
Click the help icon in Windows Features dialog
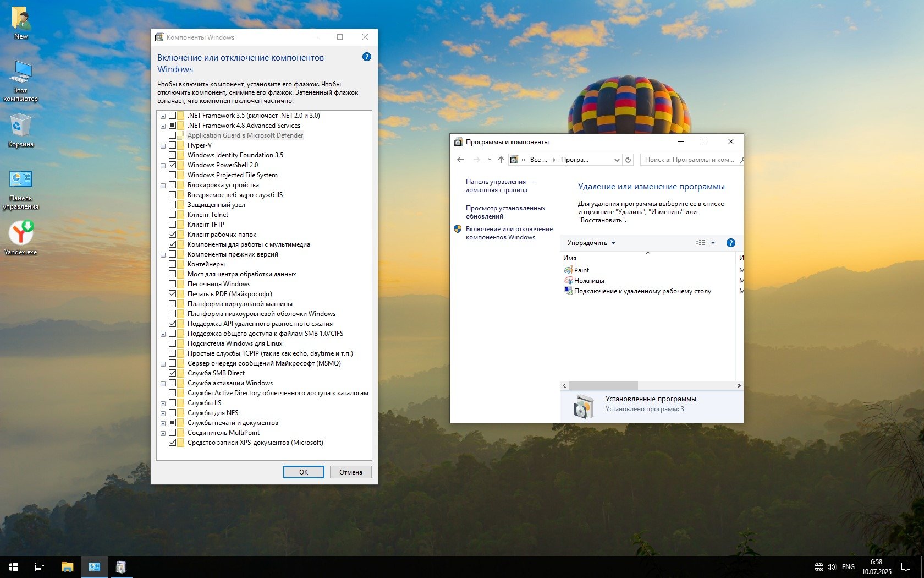[367, 57]
